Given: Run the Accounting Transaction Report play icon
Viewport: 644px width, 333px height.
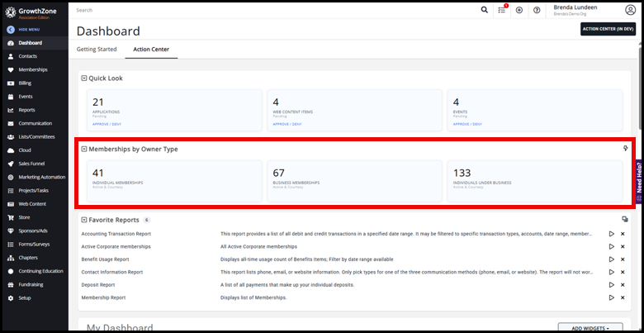Looking at the screenshot, I should click(x=611, y=234).
